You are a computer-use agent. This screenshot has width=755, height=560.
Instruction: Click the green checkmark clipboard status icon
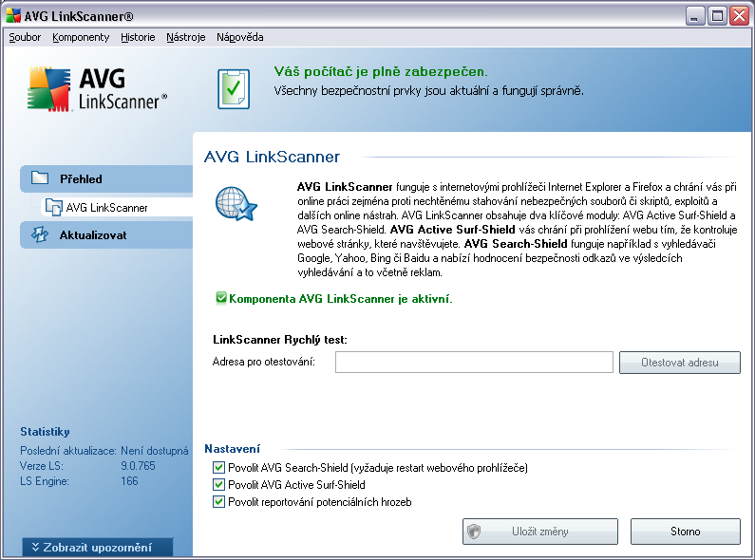pos(234,88)
